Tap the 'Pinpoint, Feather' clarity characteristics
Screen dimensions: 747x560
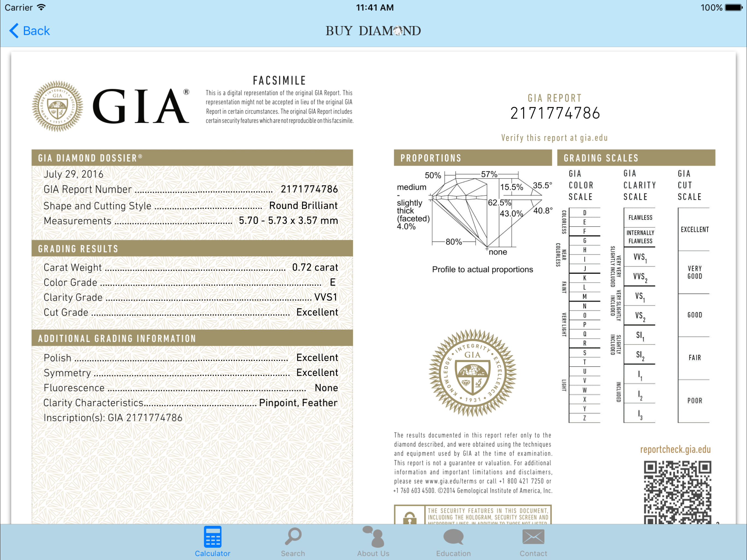click(x=298, y=402)
